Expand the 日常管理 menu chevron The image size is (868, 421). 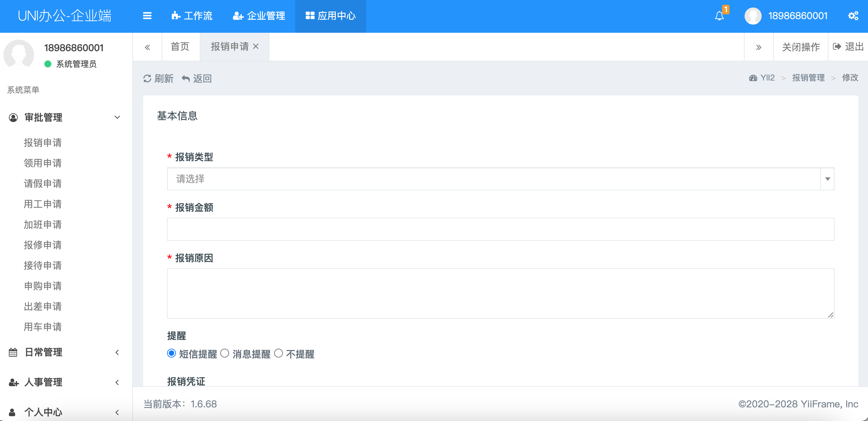tap(117, 352)
